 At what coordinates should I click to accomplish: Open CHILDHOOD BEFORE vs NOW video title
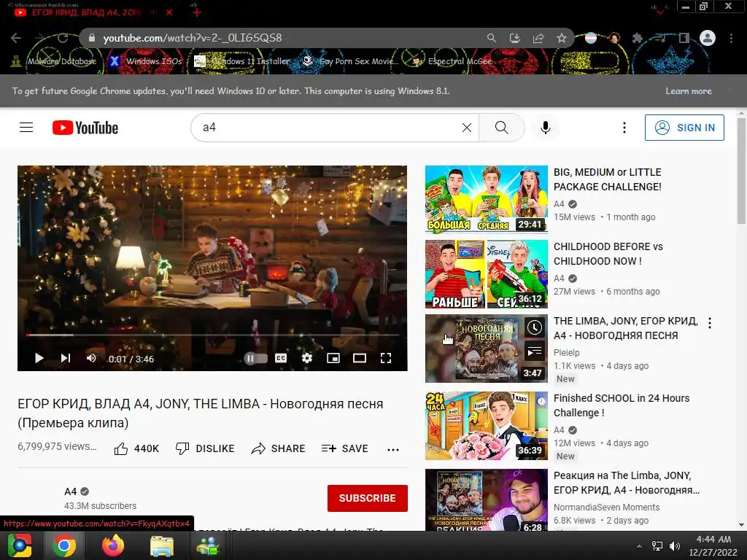pyautogui.click(x=608, y=254)
